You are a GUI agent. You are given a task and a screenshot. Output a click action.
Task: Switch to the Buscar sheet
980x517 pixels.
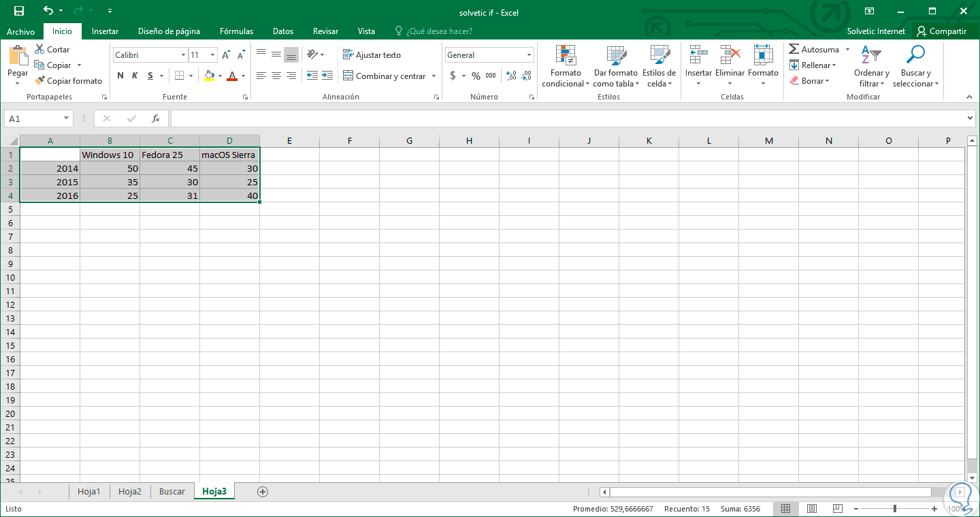point(171,492)
